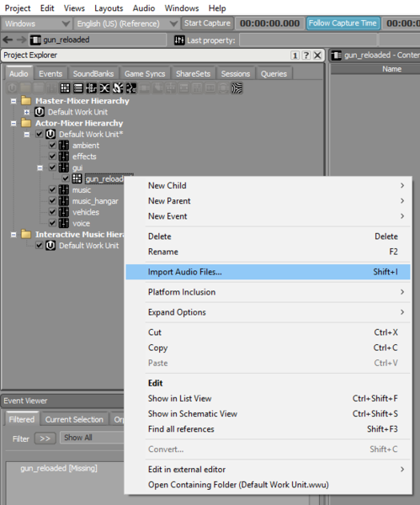The height and width of the screenshot is (505, 420).
Task: Click the Last property input field
Action: (x=308, y=40)
